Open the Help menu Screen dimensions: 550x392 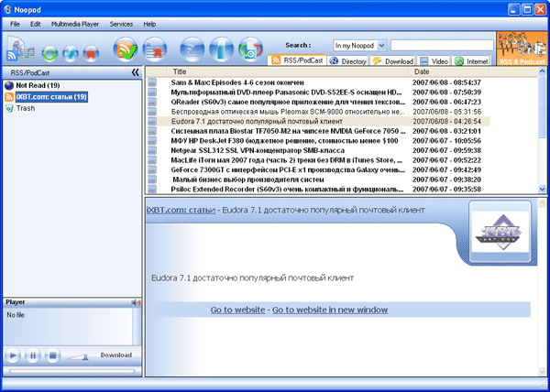pyautogui.click(x=149, y=24)
